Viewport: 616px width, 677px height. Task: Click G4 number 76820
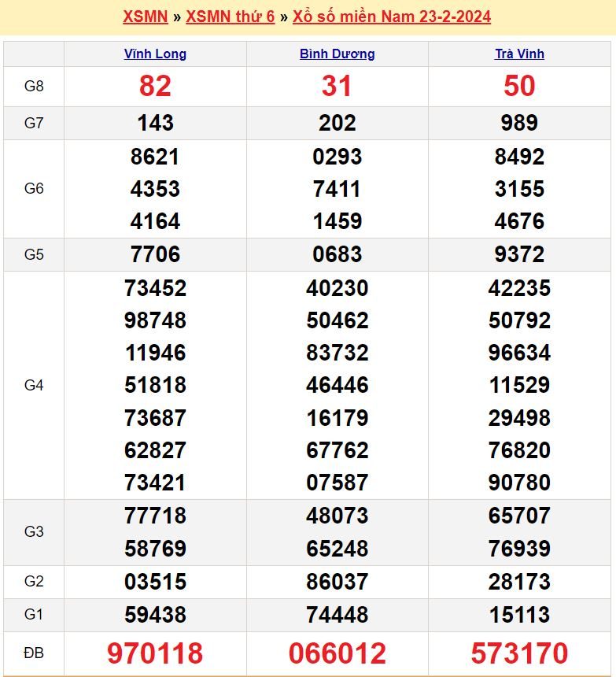pyautogui.click(x=519, y=450)
